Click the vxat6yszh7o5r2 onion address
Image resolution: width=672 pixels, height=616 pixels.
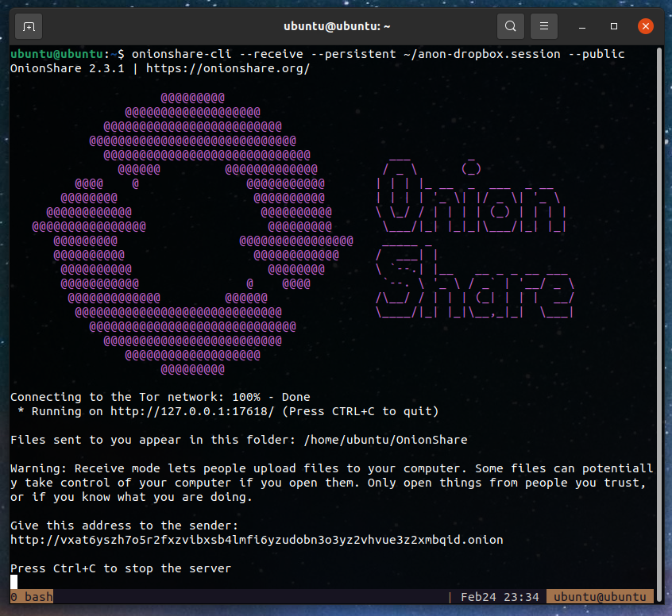257,540
